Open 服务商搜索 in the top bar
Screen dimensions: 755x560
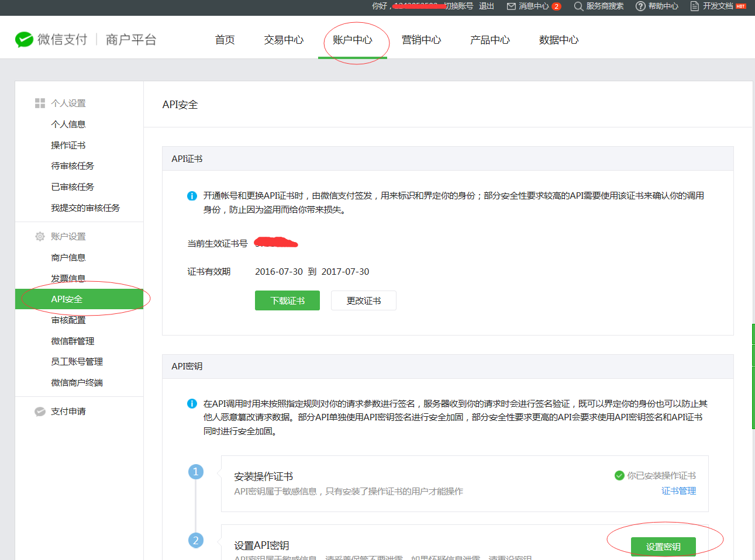pyautogui.click(x=605, y=6)
